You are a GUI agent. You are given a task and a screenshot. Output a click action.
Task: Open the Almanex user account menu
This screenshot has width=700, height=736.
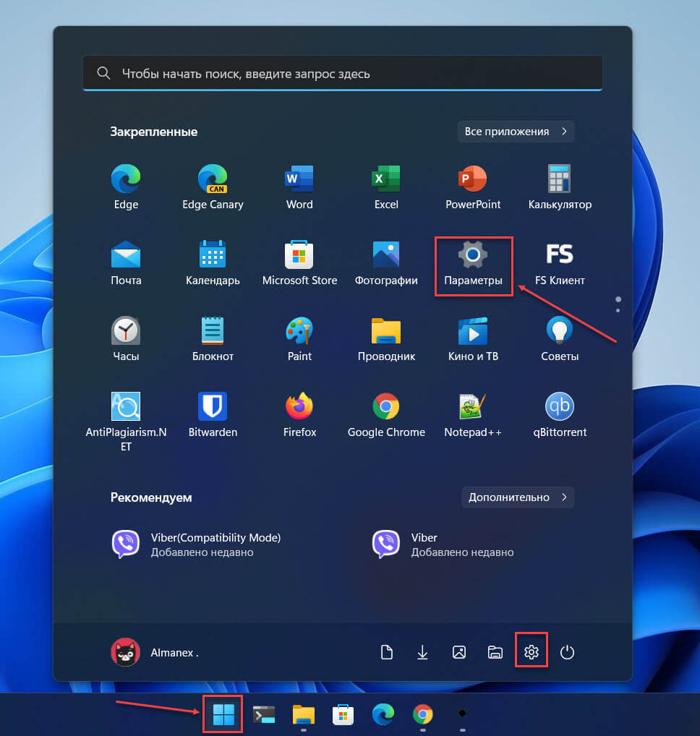[155, 652]
